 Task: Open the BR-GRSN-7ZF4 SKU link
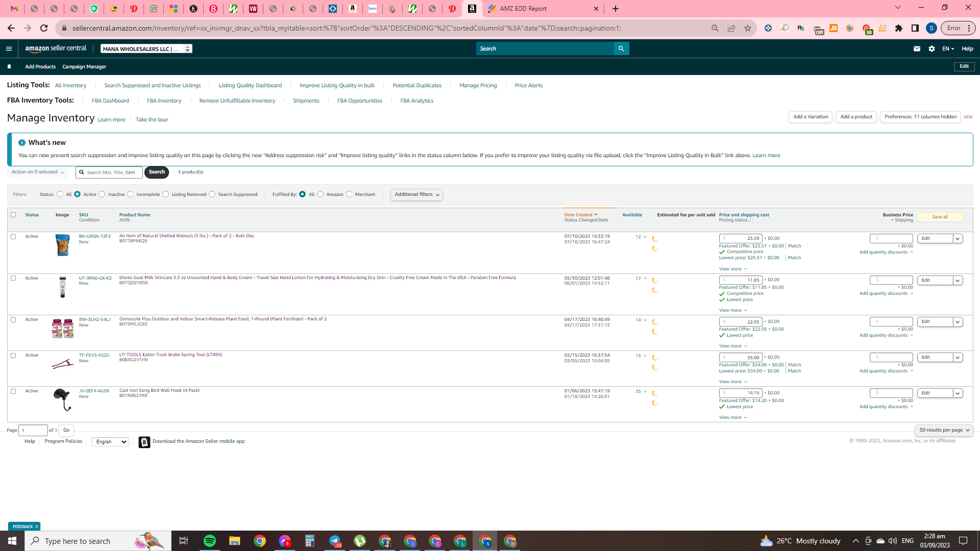click(x=95, y=237)
